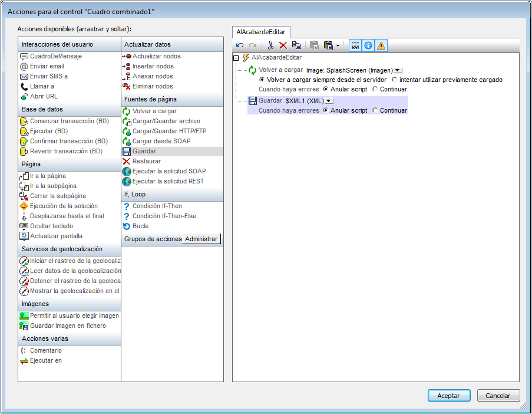532x414 pixels.
Task: Select Revertir transacción (BD) icon
Action: click(x=24, y=152)
